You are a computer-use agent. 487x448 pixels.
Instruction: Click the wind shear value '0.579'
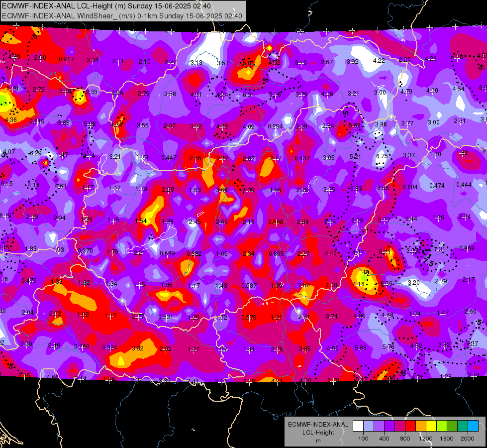coord(249,318)
